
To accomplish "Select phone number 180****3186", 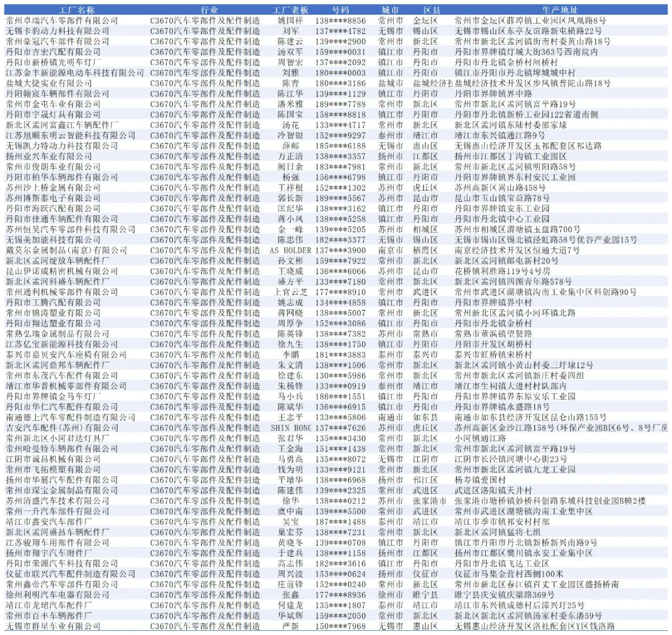I will 341,83.
